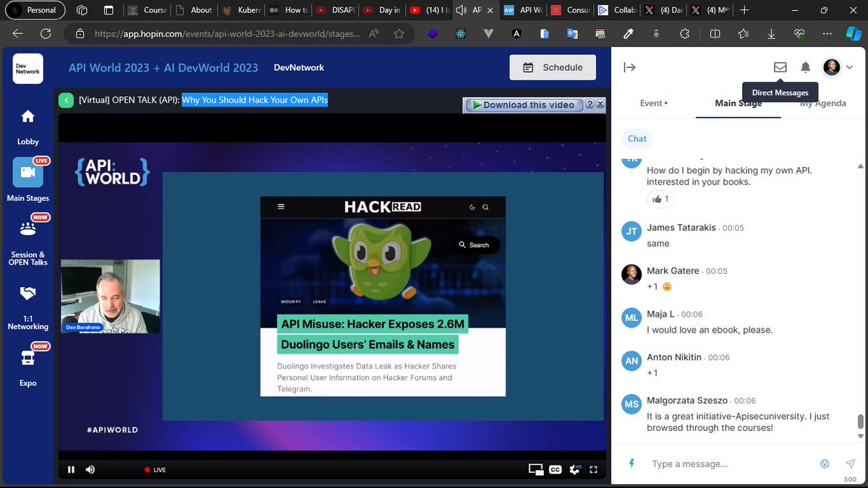Click Download this video button
The width and height of the screenshot is (868, 488).
[523, 105]
